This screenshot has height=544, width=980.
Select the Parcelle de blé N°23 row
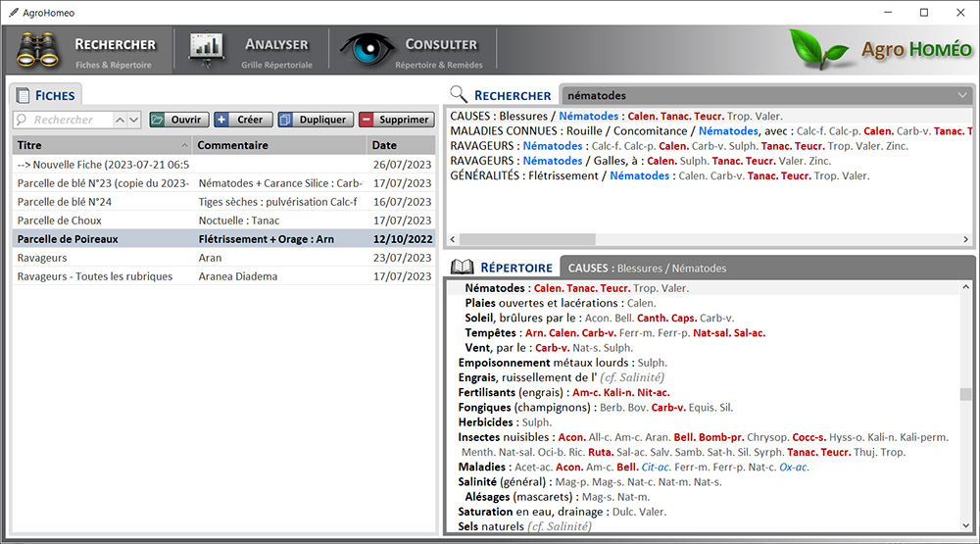(223, 183)
